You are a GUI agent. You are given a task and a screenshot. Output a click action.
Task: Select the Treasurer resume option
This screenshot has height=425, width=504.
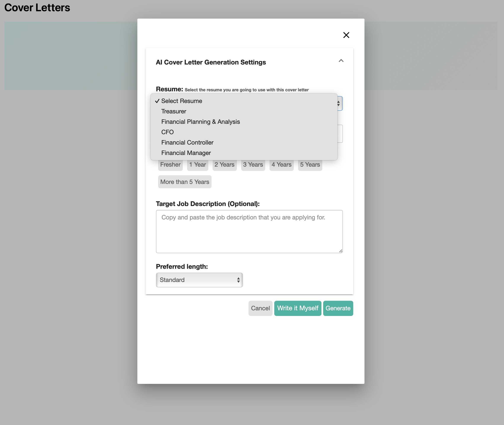click(173, 111)
